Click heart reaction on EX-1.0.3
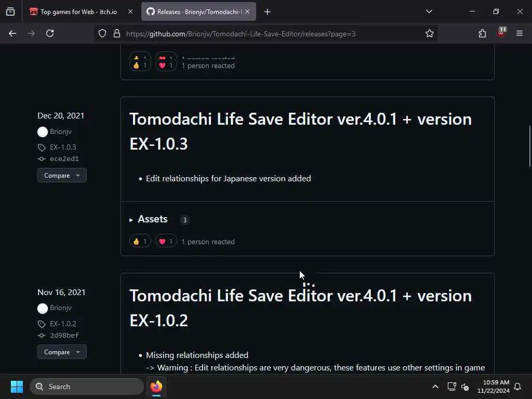The width and height of the screenshot is (532, 399). (166, 241)
